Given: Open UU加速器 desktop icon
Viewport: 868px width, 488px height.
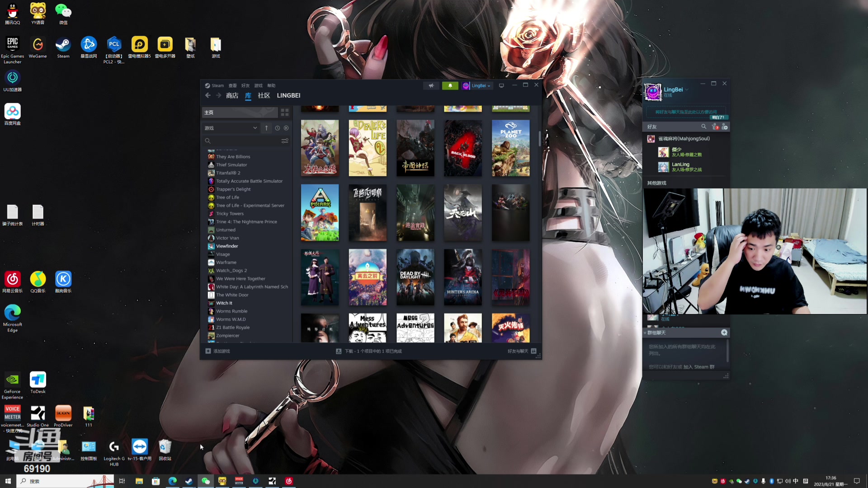Looking at the screenshot, I should coord(13,81).
